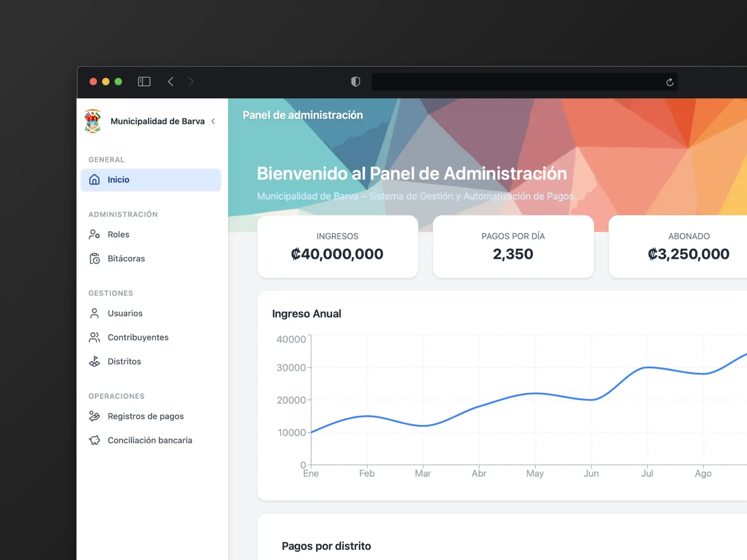This screenshot has width=747, height=560.
Task: Click the INGRESOS summary card
Action: click(x=337, y=247)
